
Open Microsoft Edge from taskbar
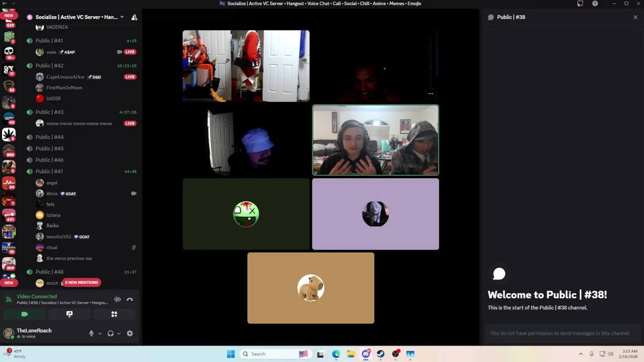click(336, 354)
